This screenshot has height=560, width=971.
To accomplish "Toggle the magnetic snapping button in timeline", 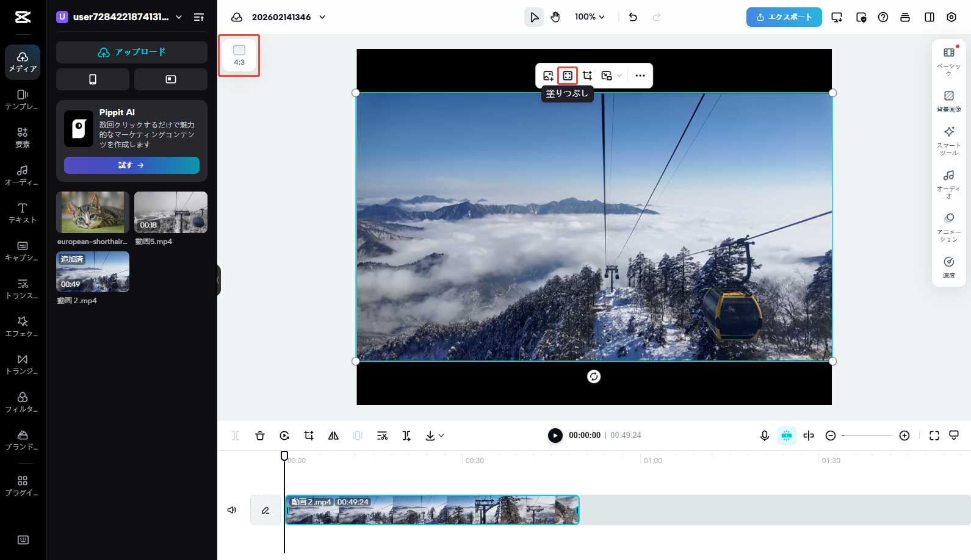I will 787,436.
